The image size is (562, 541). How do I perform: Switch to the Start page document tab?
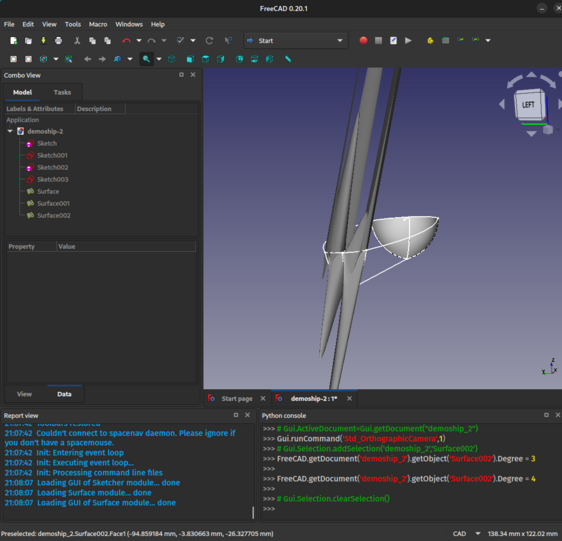tap(237, 399)
